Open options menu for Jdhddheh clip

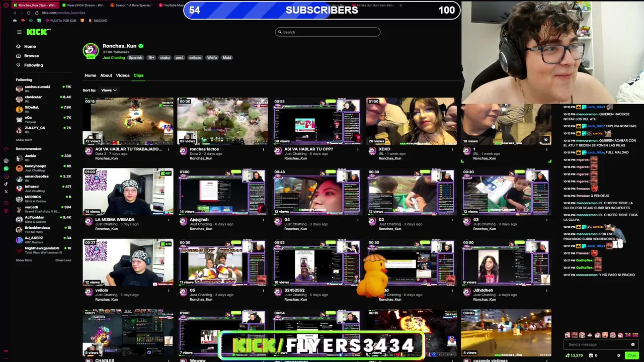[x=547, y=290]
